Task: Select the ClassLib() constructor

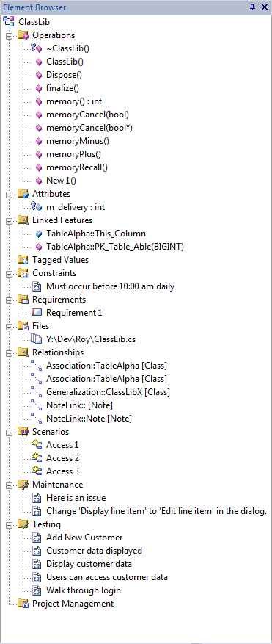Action: pyautogui.click(x=65, y=62)
